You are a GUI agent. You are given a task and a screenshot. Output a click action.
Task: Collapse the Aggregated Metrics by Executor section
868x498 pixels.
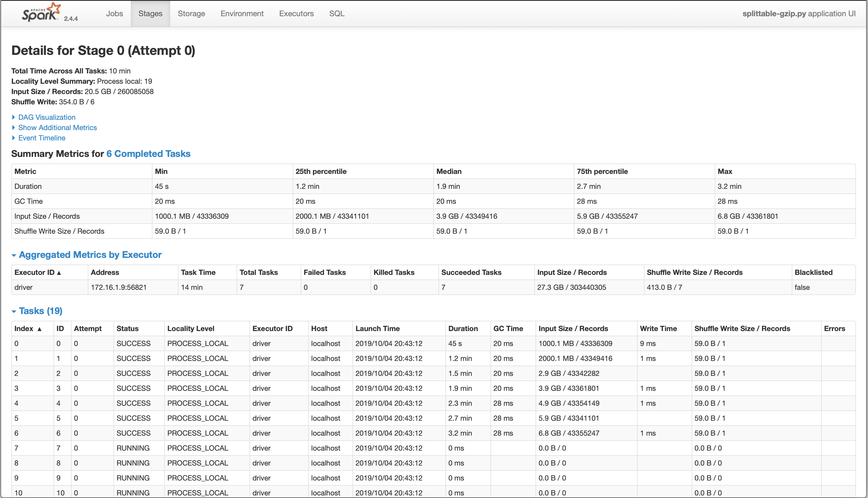coord(90,255)
